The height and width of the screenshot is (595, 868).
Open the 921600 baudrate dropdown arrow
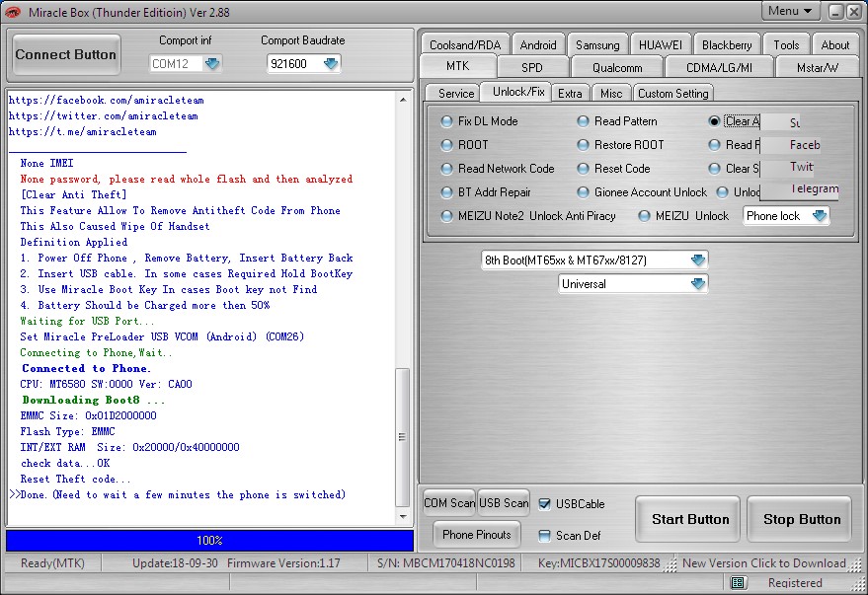pos(331,63)
